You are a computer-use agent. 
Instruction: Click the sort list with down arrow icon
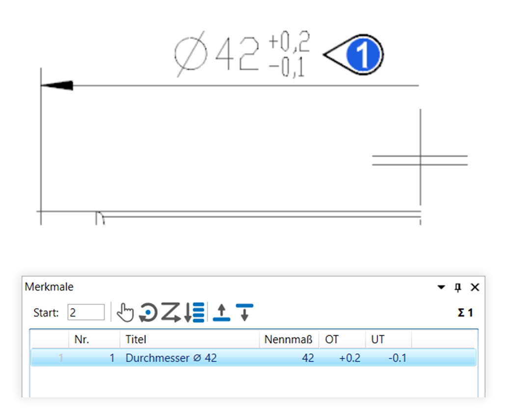pos(194,313)
